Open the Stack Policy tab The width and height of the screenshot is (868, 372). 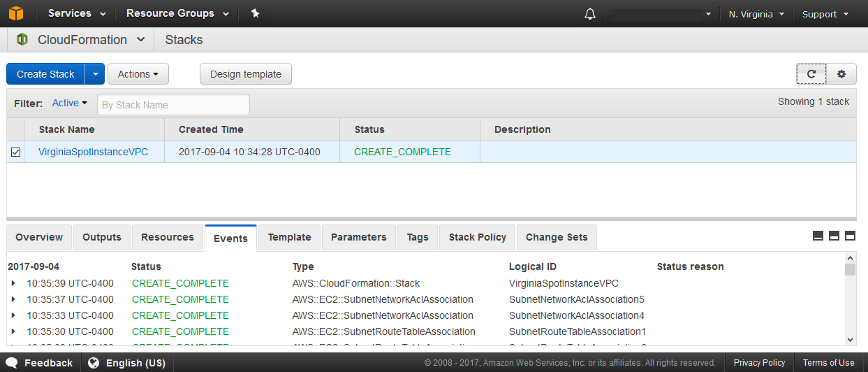[478, 237]
